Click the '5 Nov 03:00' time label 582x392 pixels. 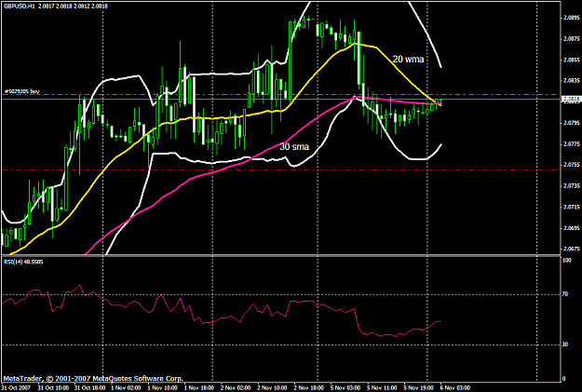[x=345, y=388]
